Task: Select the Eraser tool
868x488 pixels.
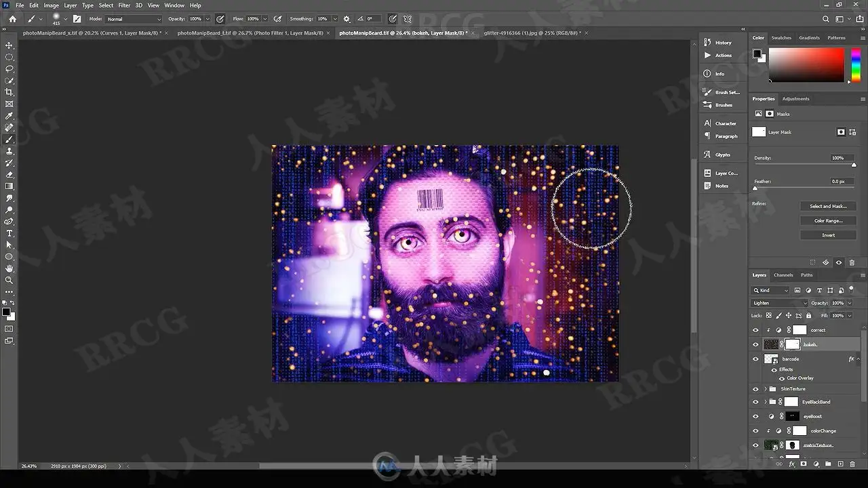Action: click(x=9, y=174)
